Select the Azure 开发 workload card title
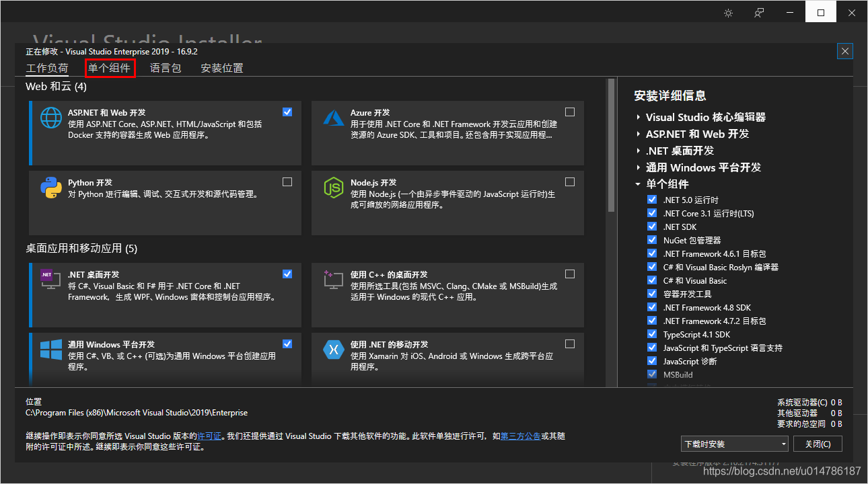Image resolution: width=868 pixels, height=484 pixels. coord(370,112)
